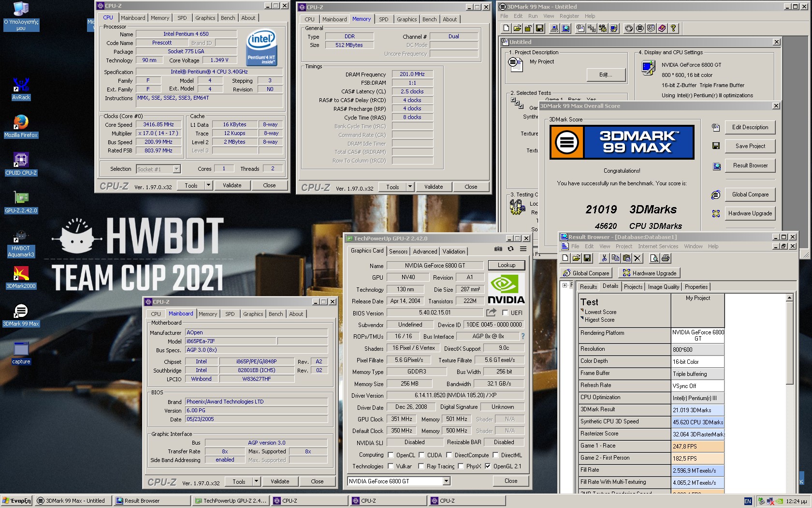Switch to the Advanced tab in GPU-Z
The width and height of the screenshot is (812, 508).
pos(425,251)
